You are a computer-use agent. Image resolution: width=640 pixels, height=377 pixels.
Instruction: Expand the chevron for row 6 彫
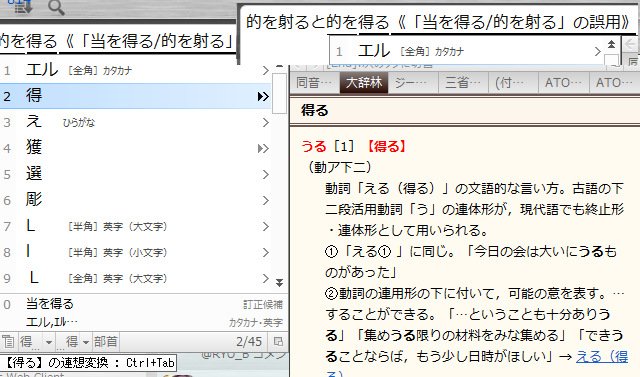click(x=266, y=200)
